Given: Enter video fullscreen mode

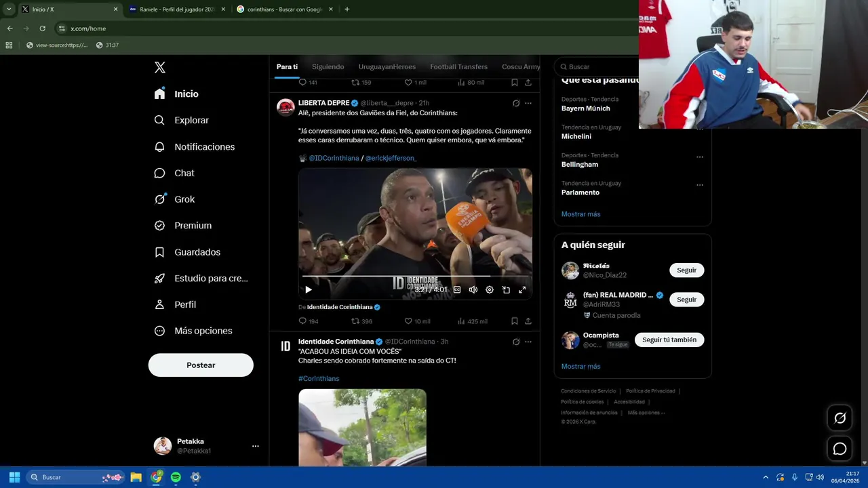Looking at the screenshot, I should (x=522, y=289).
